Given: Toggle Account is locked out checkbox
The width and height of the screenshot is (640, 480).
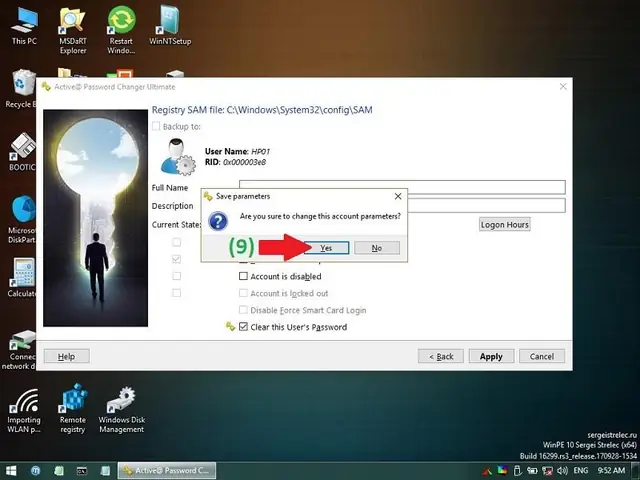Looking at the screenshot, I should (x=243, y=293).
